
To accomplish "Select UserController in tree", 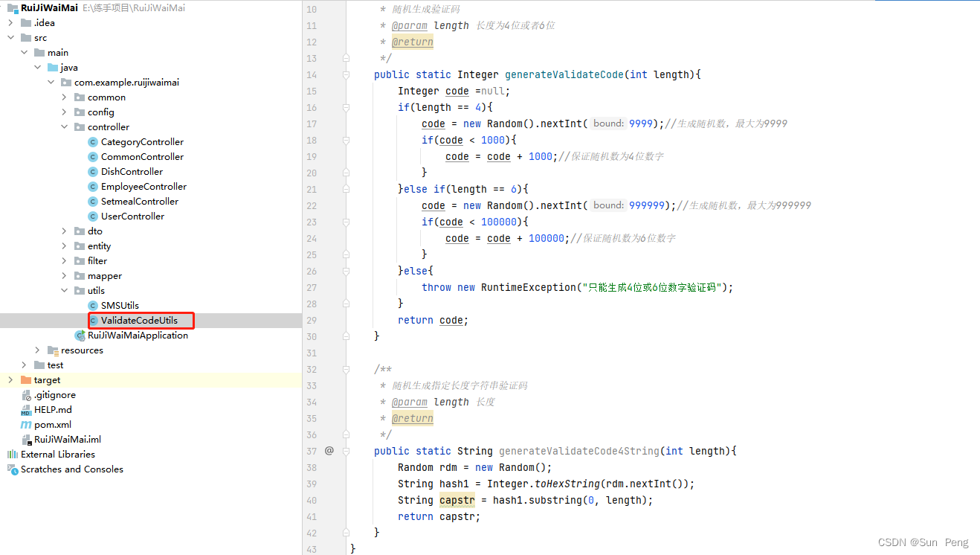I will (132, 216).
